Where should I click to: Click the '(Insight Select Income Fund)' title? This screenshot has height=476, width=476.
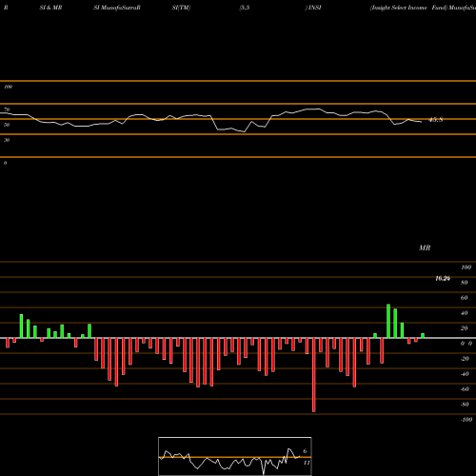408,8
